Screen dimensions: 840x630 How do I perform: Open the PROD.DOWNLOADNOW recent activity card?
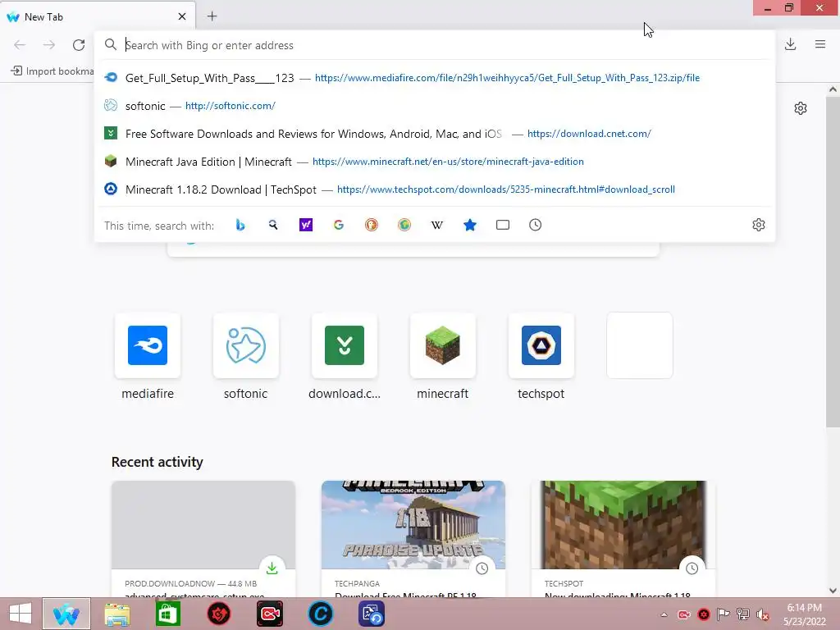[203, 539]
